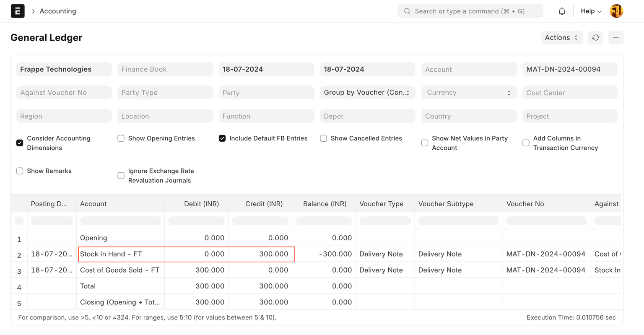
Task: Click the Debit (INR) column filter box
Action: pos(196,221)
